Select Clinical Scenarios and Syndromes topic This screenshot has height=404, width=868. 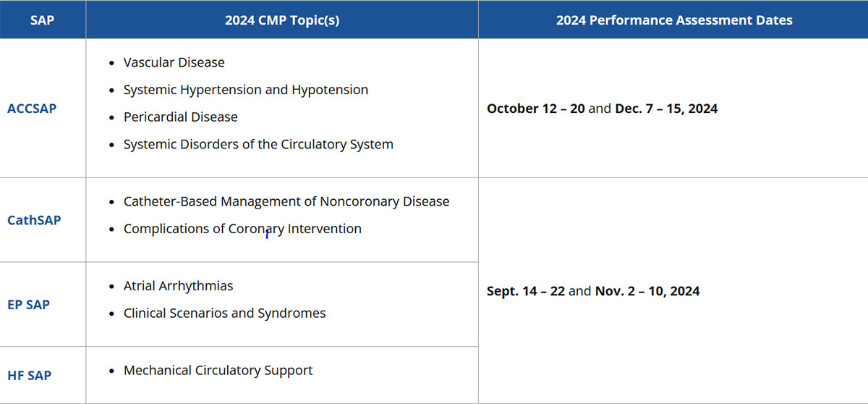click(x=224, y=313)
